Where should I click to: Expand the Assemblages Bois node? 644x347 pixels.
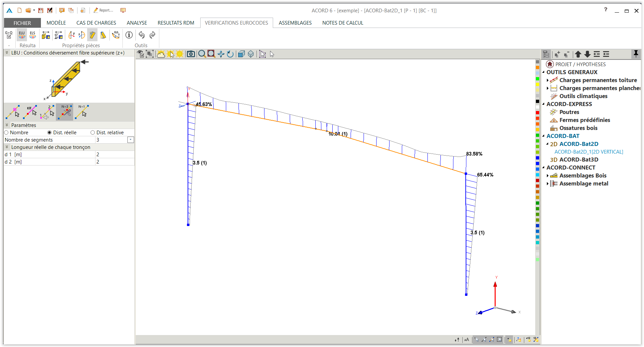548,175
